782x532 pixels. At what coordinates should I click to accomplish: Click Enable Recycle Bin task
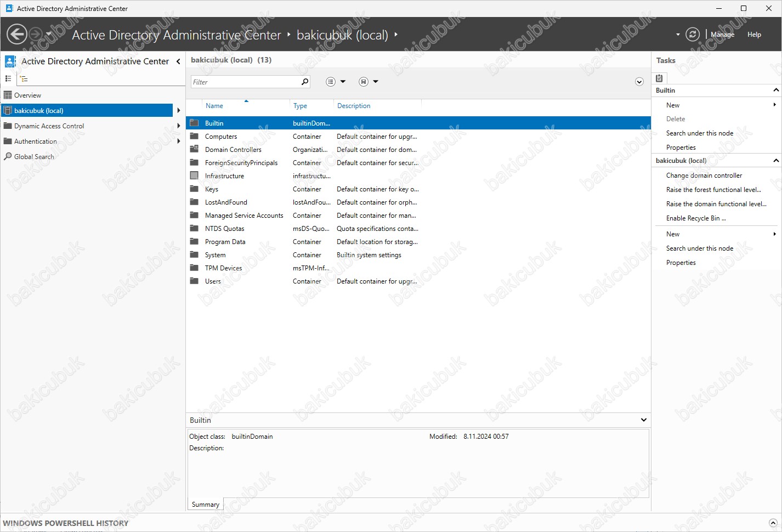(x=696, y=218)
